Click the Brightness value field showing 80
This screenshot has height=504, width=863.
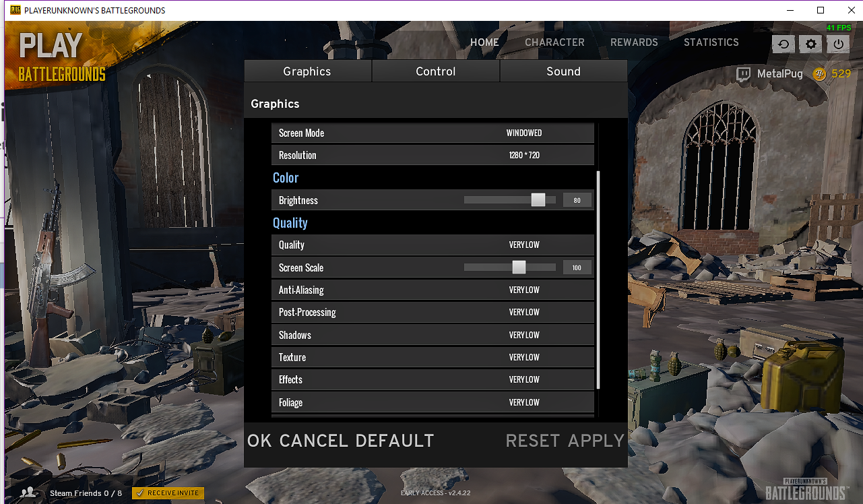577,200
